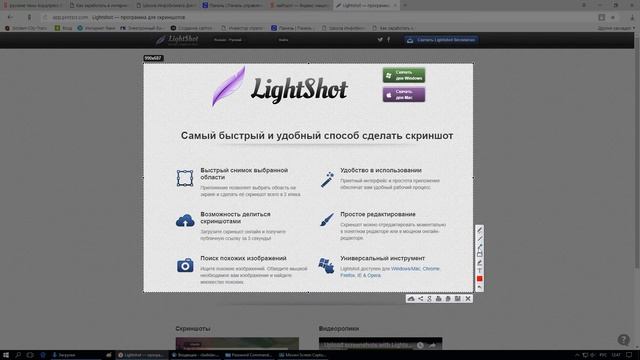Open the Opera link in platform list
The image size is (640, 360).
374,276
